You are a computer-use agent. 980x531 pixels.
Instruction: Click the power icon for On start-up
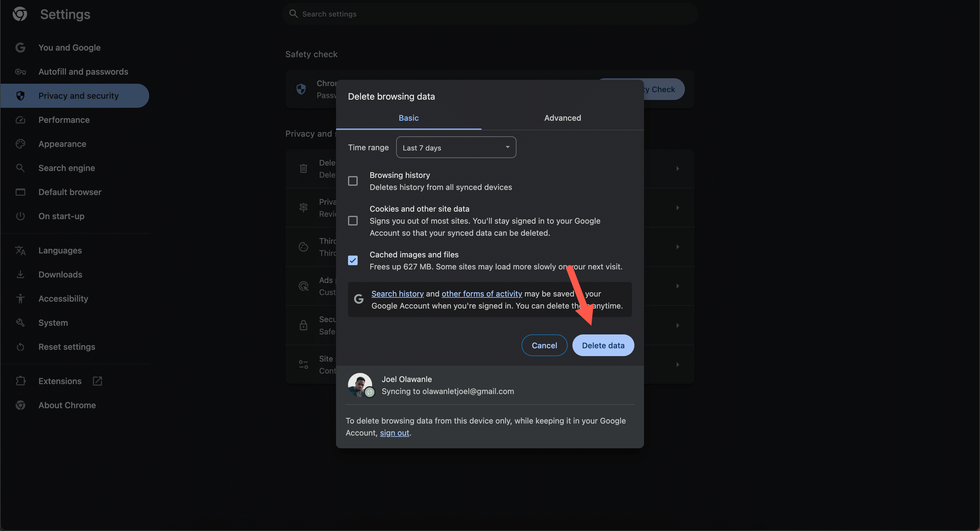tap(20, 216)
